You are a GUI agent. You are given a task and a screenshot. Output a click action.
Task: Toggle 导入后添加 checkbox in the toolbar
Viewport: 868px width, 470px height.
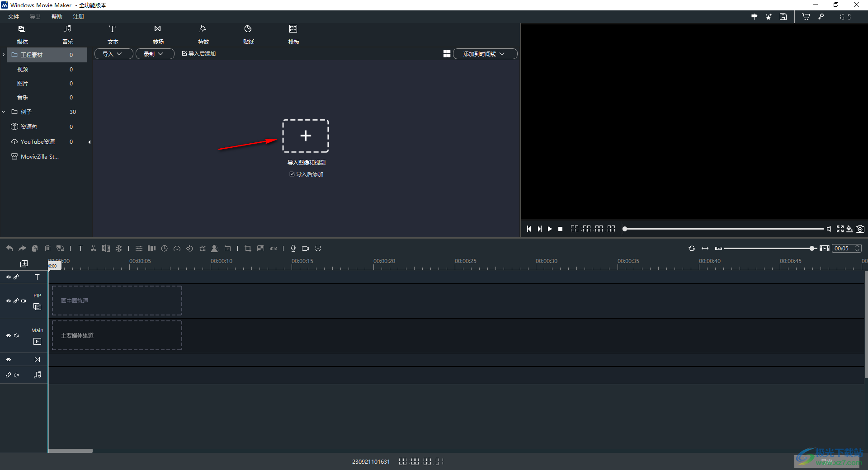coord(184,53)
